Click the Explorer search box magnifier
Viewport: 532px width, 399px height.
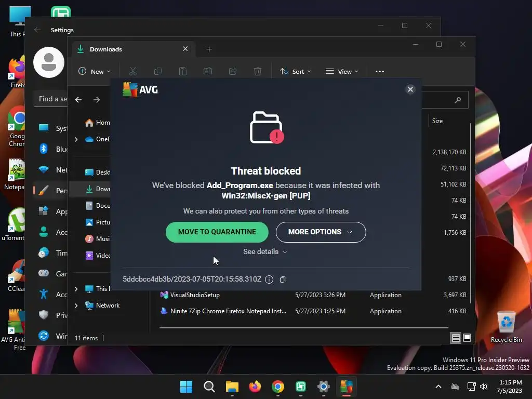click(x=458, y=100)
